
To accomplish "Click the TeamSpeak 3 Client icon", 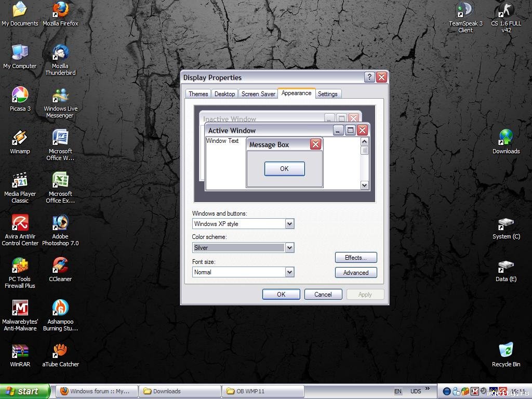I will 465,17.
